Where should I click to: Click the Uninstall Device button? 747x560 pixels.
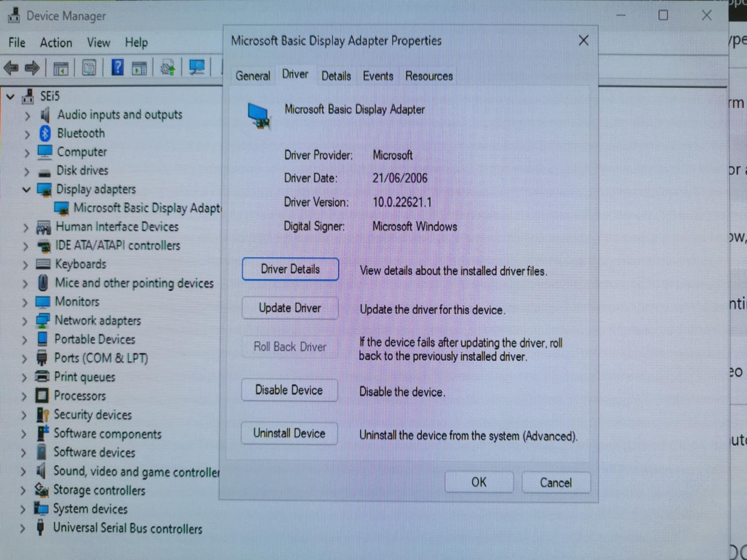(x=289, y=433)
